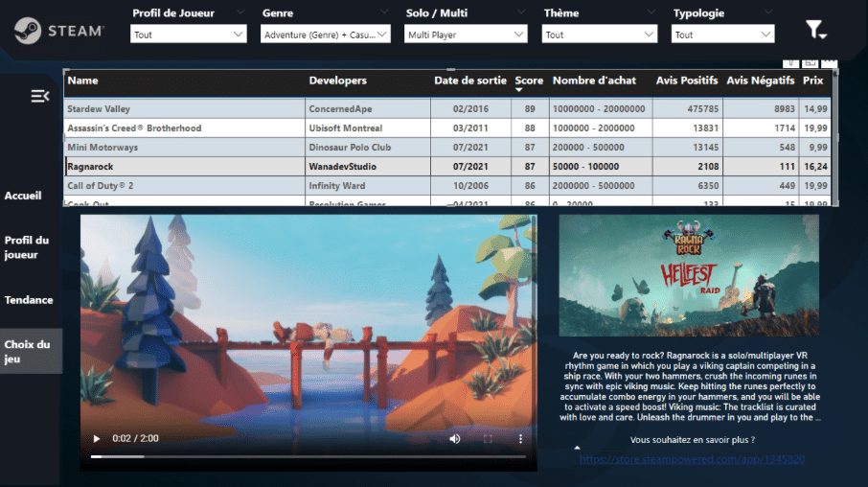Click the video time 0:02 / 2:00
The width and height of the screenshot is (868, 487).
tap(136, 438)
